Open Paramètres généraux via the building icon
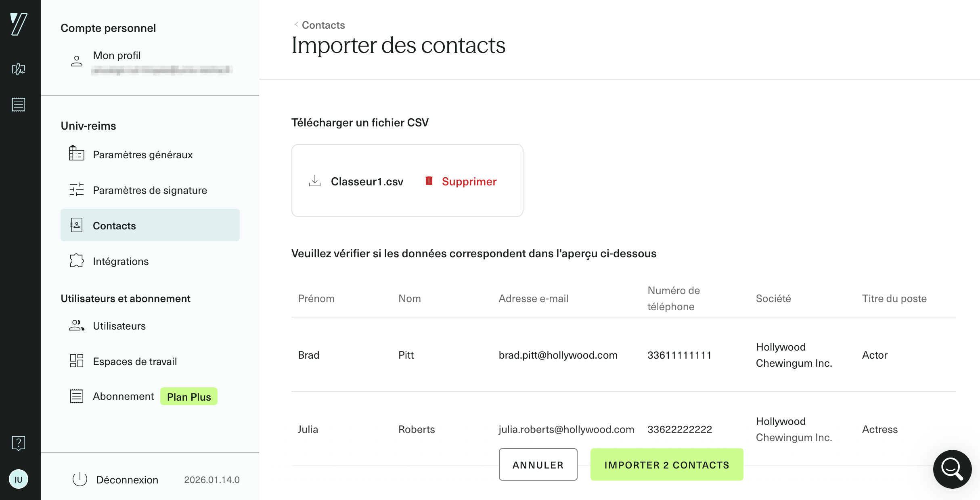 click(76, 154)
